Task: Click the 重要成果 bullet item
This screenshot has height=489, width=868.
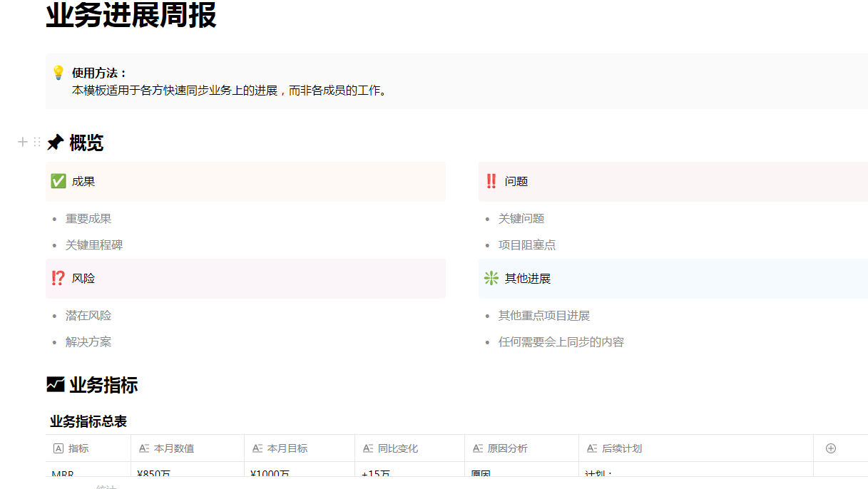Action: [x=88, y=219]
